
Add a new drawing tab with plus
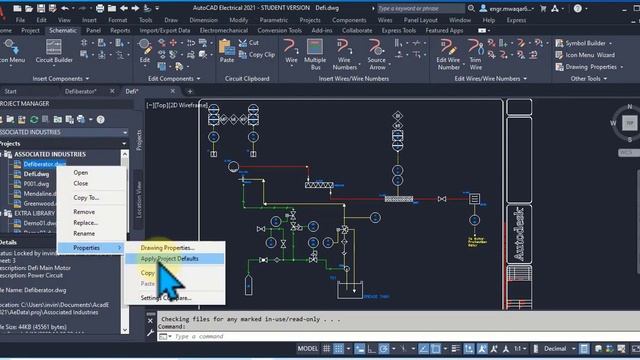189,91
